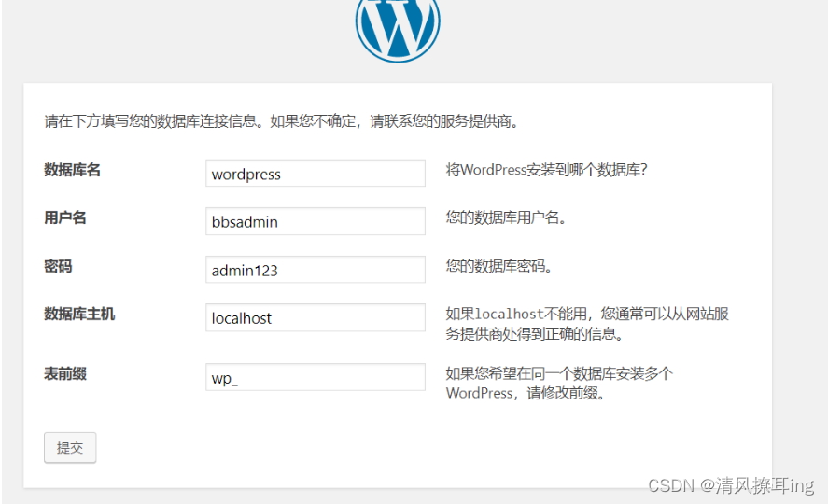The height and width of the screenshot is (504, 828).
Task: Click the hint about 同一个数据库安装多个 WordPress
Action: [x=559, y=384]
